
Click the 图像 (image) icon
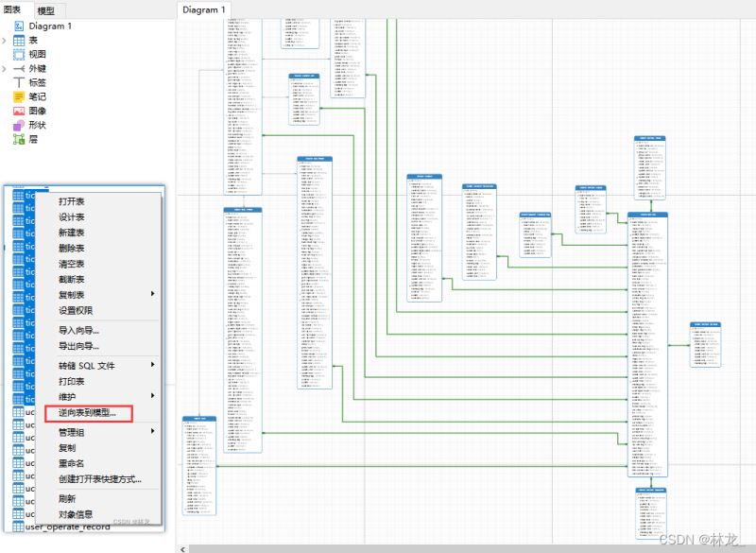pyautogui.click(x=19, y=111)
